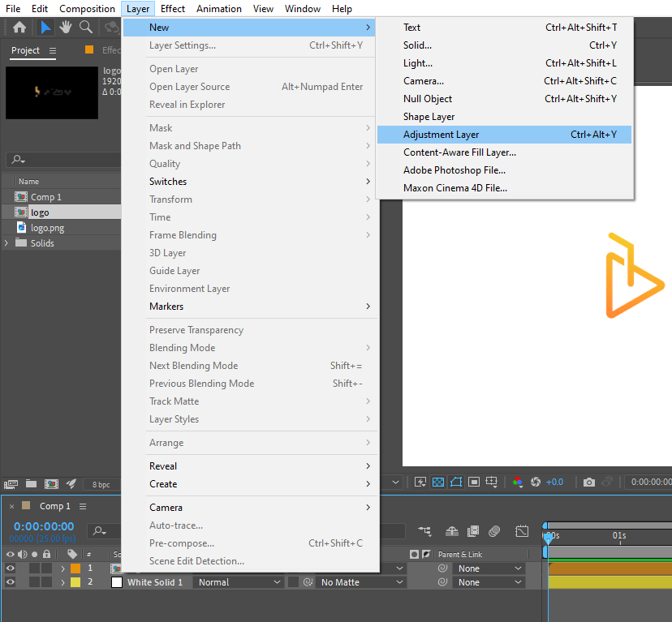Image resolution: width=672 pixels, height=622 pixels.
Task: Click the current timecode 0:00:00:00
Action: click(x=44, y=526)
